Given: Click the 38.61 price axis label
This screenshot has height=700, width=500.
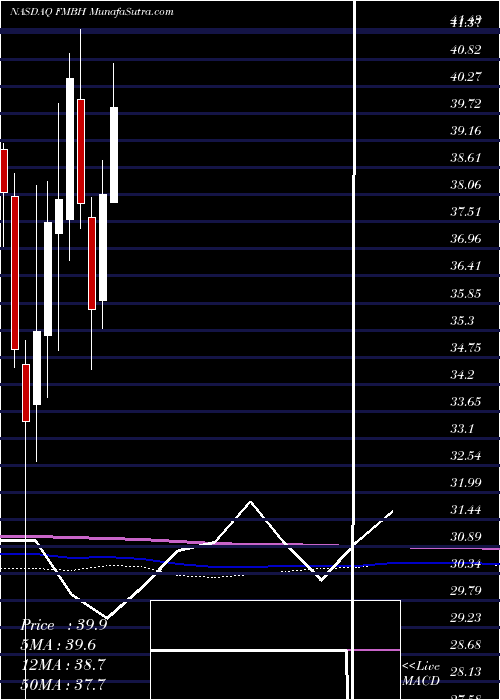Looking at the screenshot, I should [x=465, y=158].
